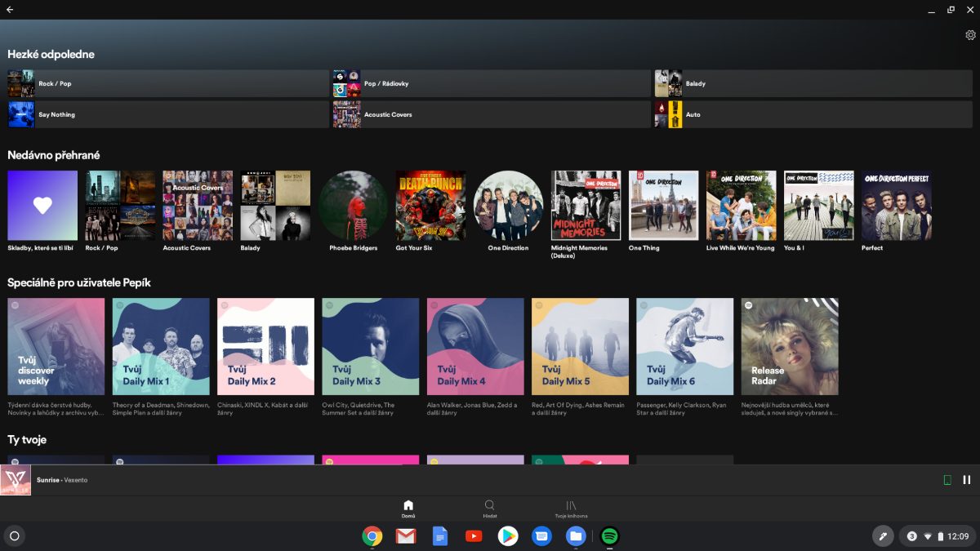Launch Gmail from the shelf
980x551 pixels.
pos(406,536)
